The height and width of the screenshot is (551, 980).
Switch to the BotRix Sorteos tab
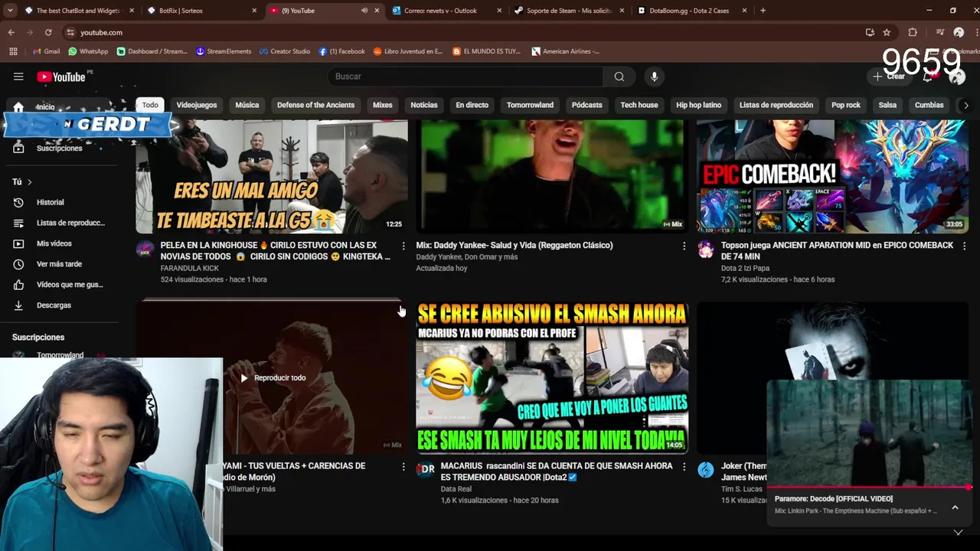(202, 11)
